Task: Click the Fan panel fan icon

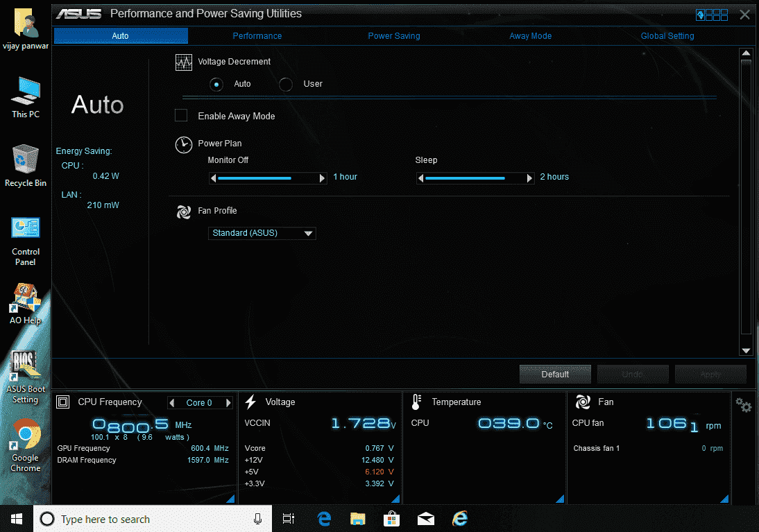Action: [583, 402]
